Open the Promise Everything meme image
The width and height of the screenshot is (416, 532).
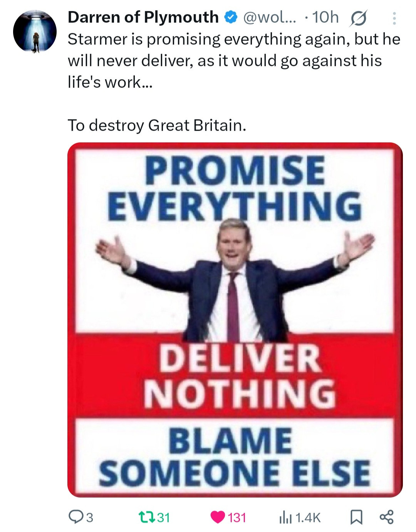[x=235, y=320]
